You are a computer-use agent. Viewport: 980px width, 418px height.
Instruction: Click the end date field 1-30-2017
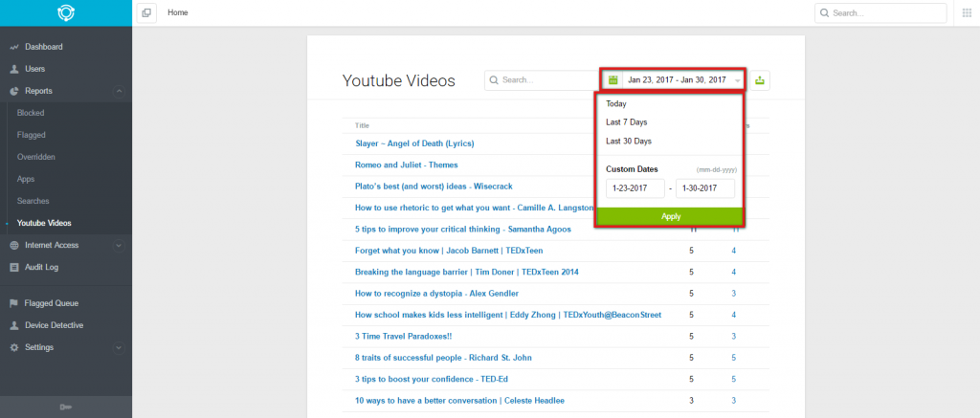tap(705, 188)
